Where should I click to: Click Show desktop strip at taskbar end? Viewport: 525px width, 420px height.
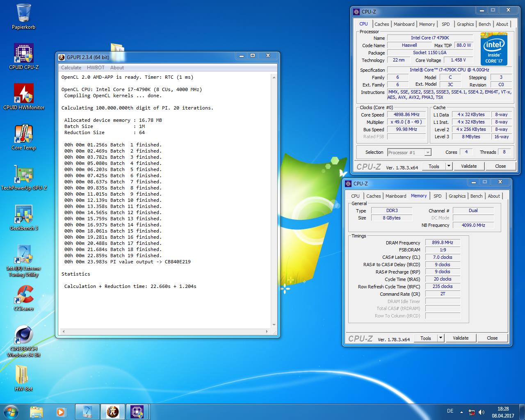522,412
